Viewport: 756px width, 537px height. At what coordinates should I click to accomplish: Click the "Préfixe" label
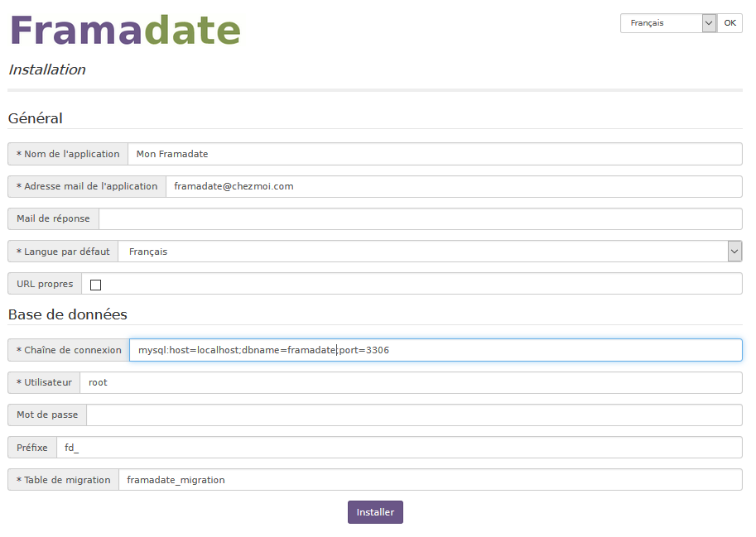click(x=32, y=448)
